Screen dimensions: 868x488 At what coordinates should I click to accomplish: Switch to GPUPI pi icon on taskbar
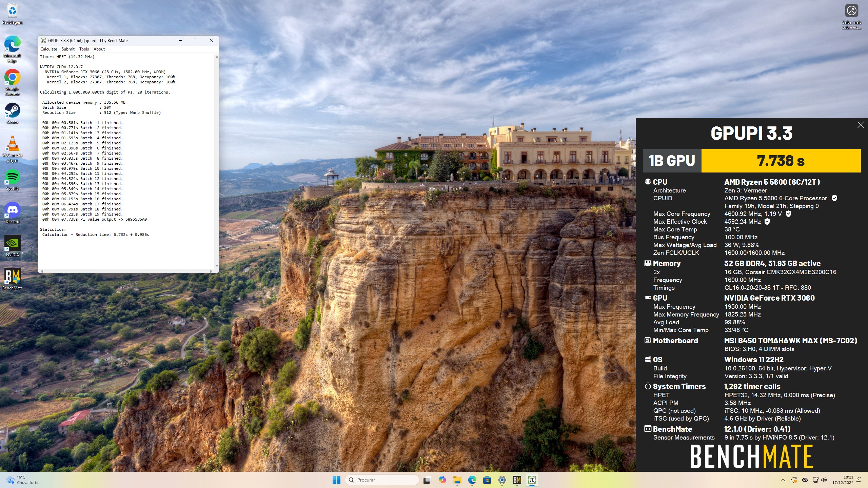pos(532,480)
